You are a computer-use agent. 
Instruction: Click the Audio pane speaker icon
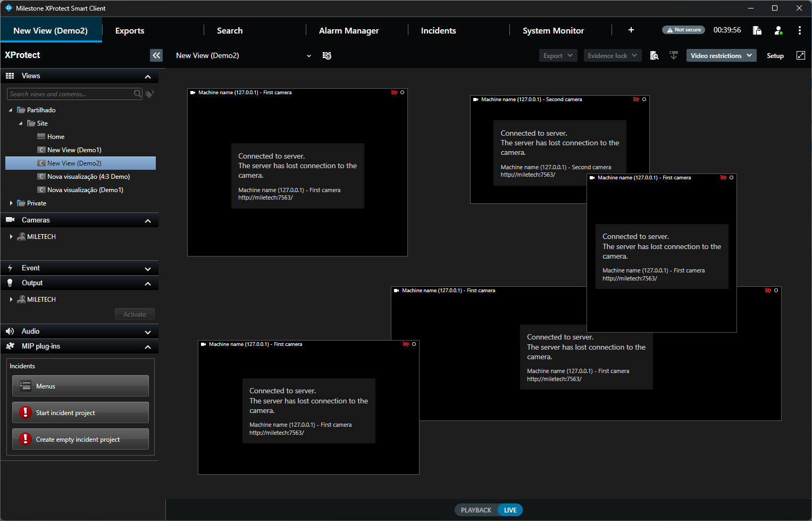tap(10, 331)
